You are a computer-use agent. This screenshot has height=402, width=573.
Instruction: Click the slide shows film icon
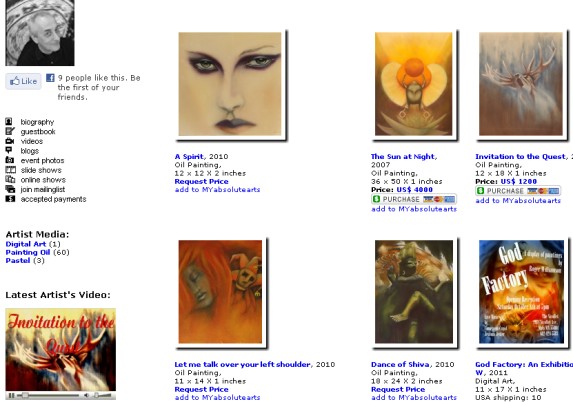[11, 170]
